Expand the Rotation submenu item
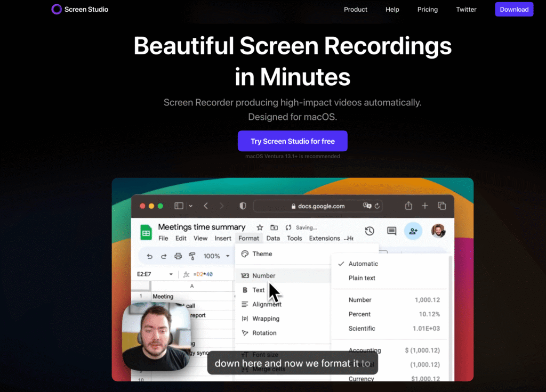The width and height of the screenshot is (546, 392). click(x=283, y=333)
